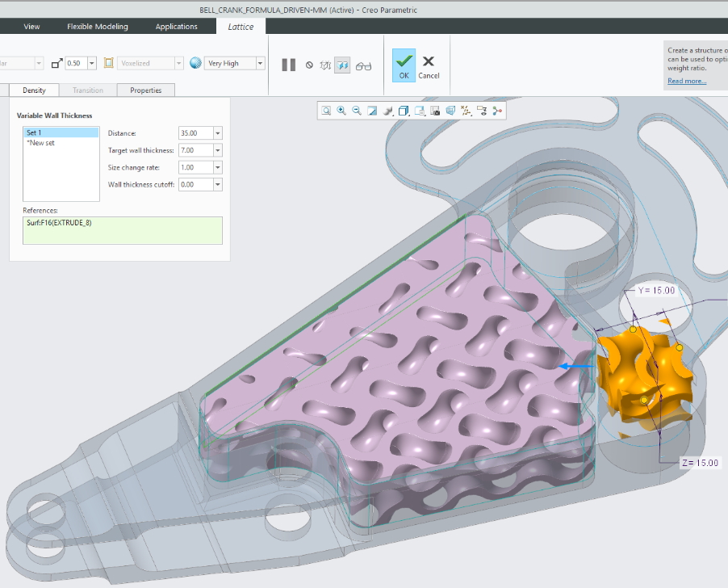The width and height of the screenshot is (728, 588).
Task: Toggle the eyeglasses verify preview mode
Action: pyautogui.click(x=364, y=65)
